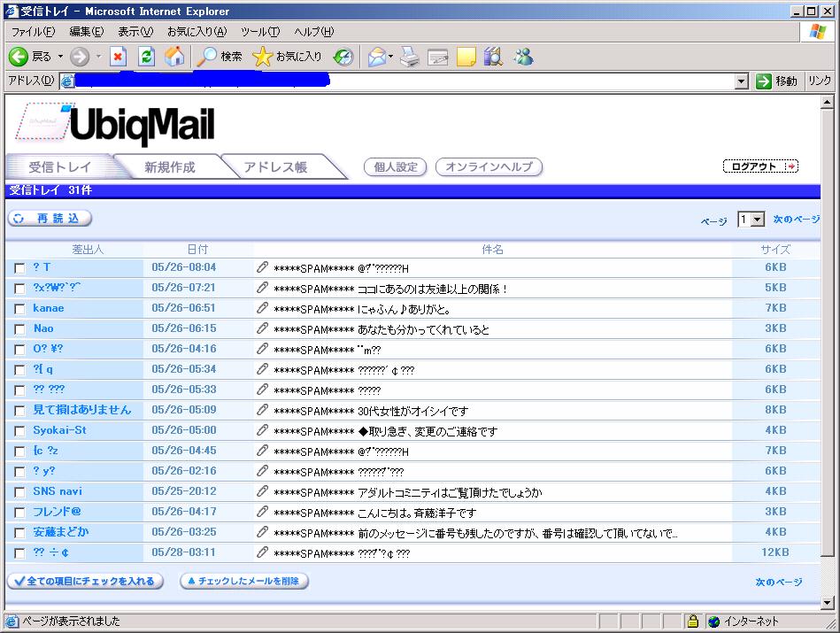The image size is (840, 633).
Task: Click the grey Forward arrow icon
Action: point(80,57)
